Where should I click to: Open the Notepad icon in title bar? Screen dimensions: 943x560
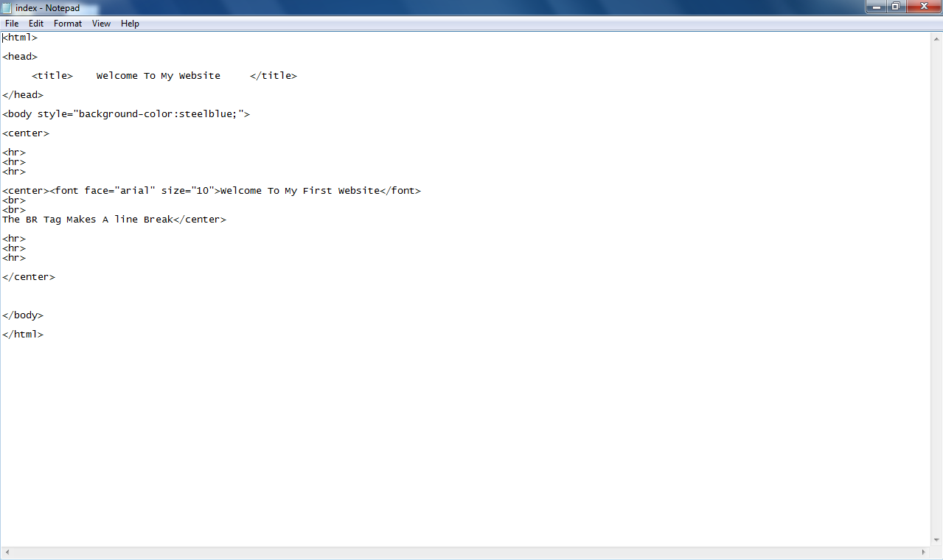[x=7, y=7]
